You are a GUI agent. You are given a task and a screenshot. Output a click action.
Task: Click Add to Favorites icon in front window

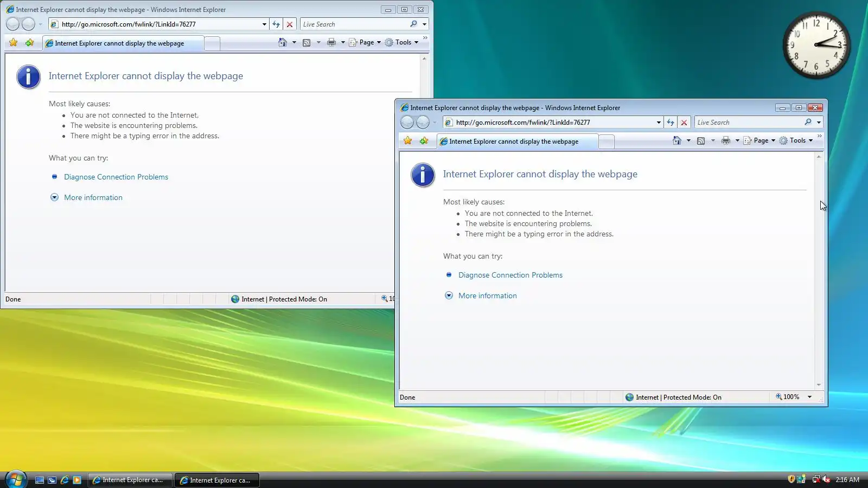pos(424,141)
